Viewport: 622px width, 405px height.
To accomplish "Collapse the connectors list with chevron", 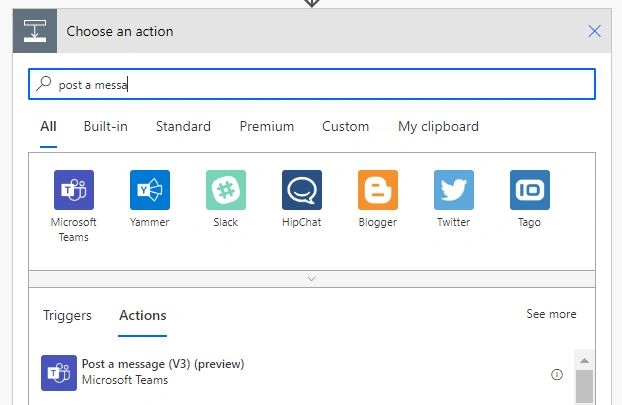I will tap(312, 279).
